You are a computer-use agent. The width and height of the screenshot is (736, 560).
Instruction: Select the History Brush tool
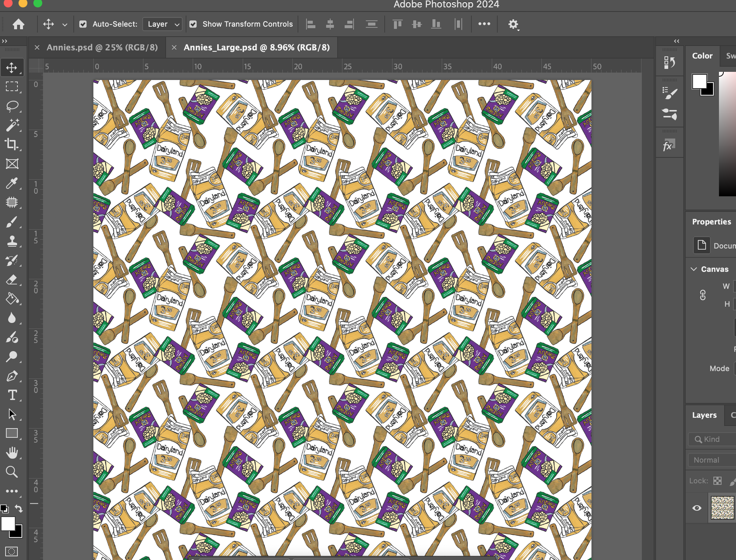tap(12, 260)
